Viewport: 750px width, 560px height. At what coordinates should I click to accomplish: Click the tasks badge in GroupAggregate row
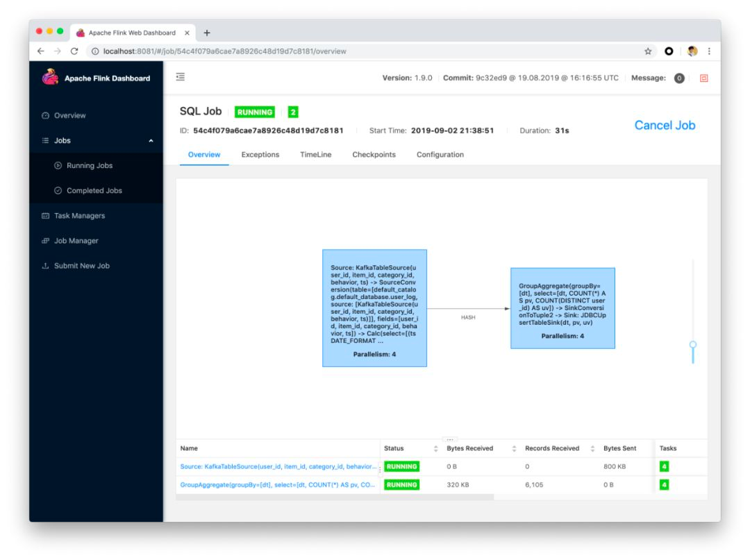pyautogui.click(x=664, y=484)
